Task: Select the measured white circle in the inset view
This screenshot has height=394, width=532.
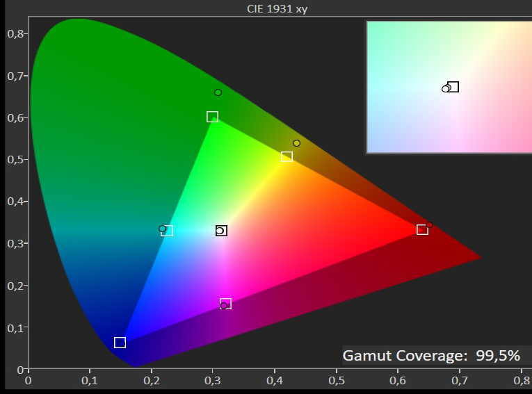Action: coord(446,88)
